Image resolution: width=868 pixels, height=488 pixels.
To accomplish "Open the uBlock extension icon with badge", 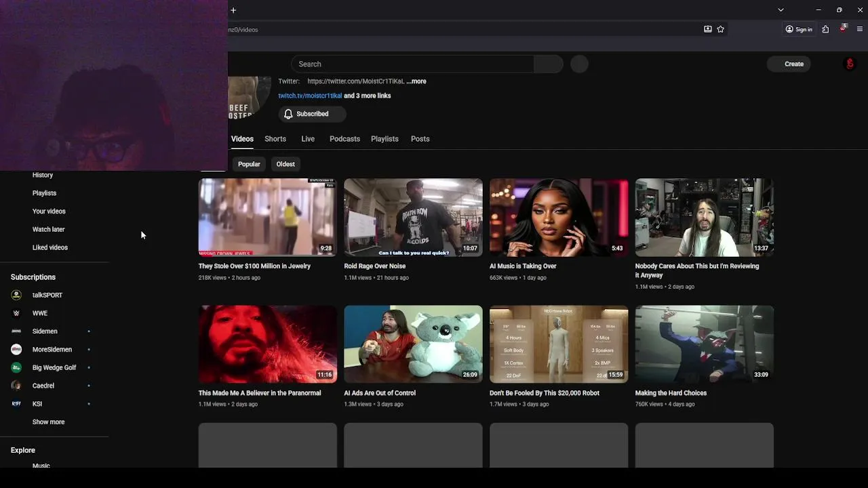I will point(843,28).
